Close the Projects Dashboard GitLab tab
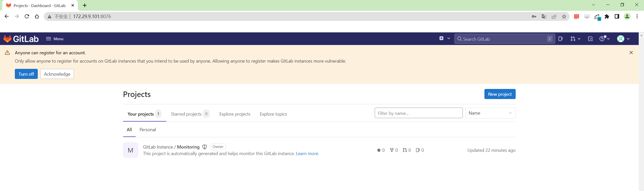 (x=73, y=5)
